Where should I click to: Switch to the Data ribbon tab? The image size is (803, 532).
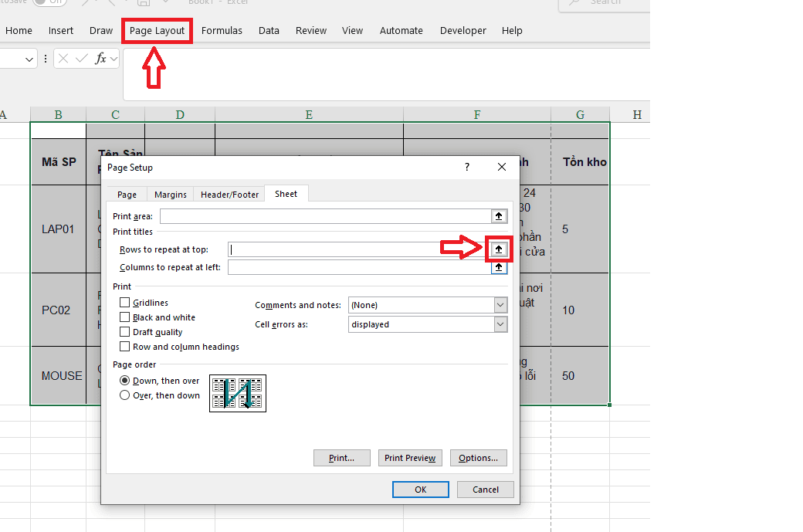point(269,31)
